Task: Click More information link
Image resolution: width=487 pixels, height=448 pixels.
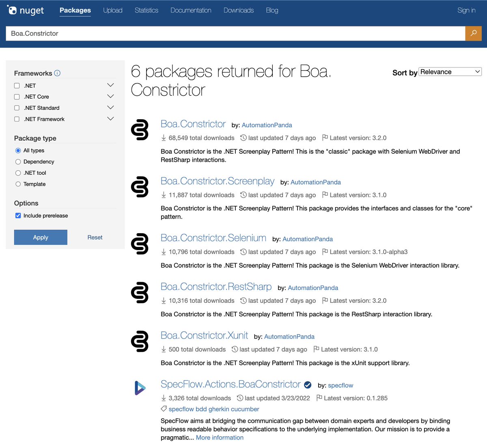Action: [x=220, y=437]
